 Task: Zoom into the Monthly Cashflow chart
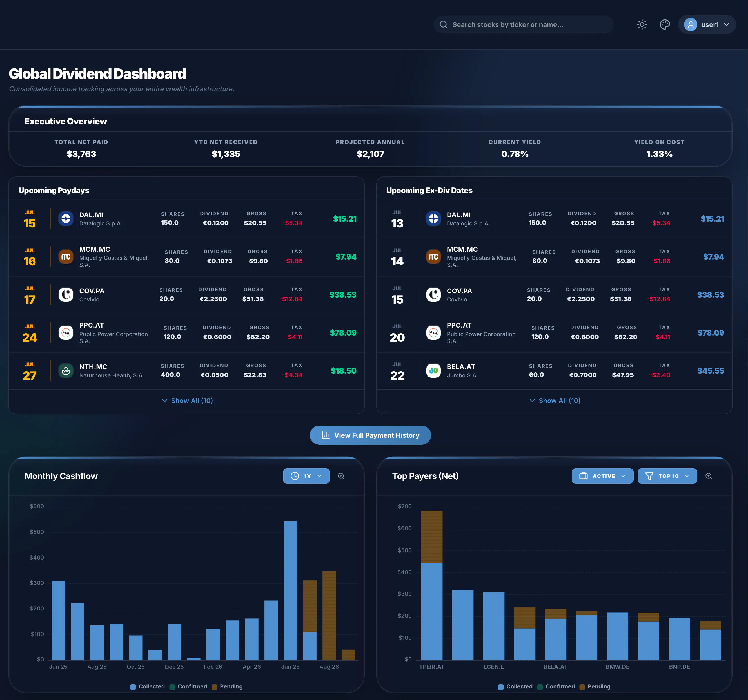coord(341,476)
